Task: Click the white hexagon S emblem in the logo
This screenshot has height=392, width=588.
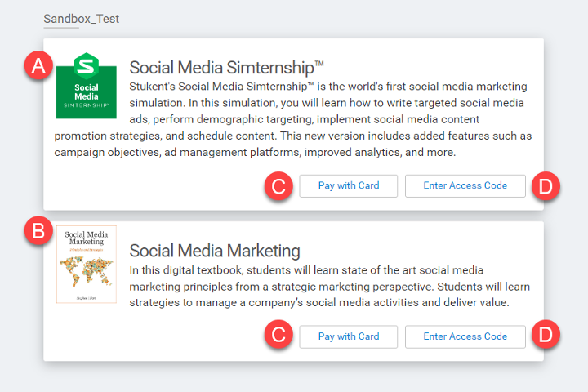Action: 86,65
